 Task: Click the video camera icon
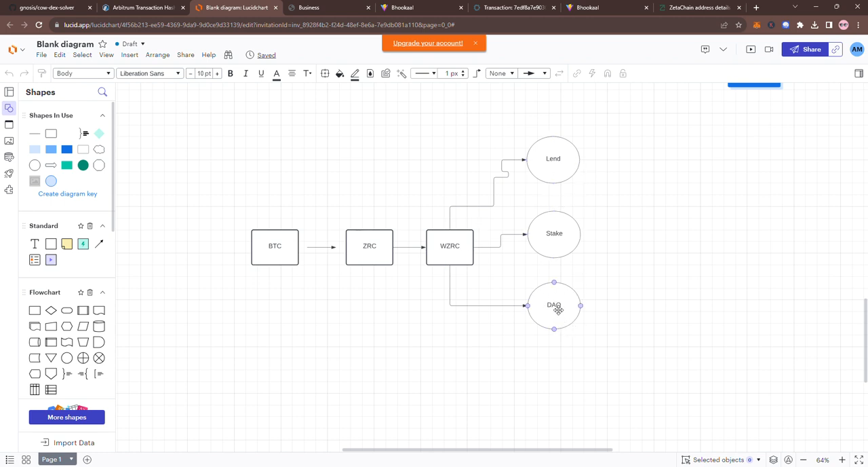tap(769, 50)
